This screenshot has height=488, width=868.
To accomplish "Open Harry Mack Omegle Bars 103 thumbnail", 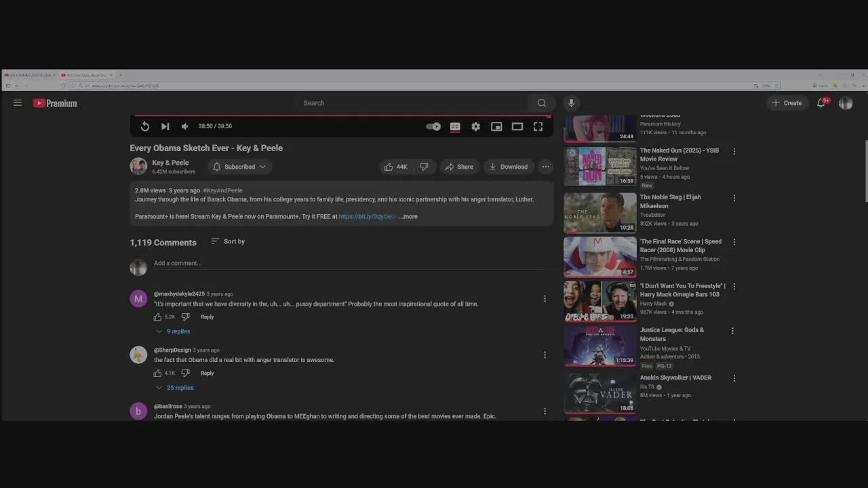I will coord(600,301).
